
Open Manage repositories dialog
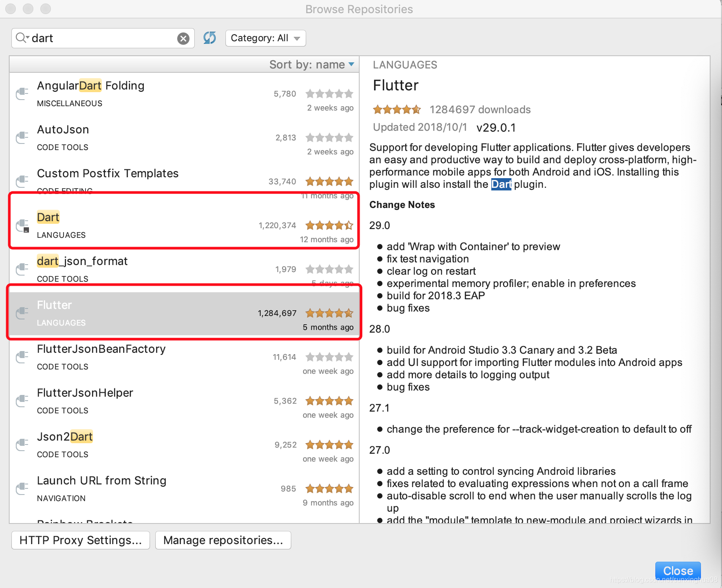click(223, 540)
